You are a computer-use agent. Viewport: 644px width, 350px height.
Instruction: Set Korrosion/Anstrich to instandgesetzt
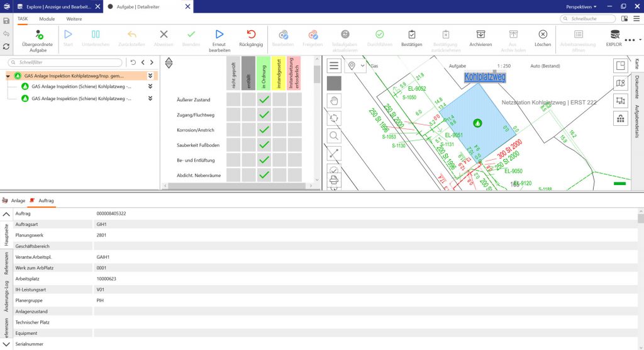coord(279,130)
